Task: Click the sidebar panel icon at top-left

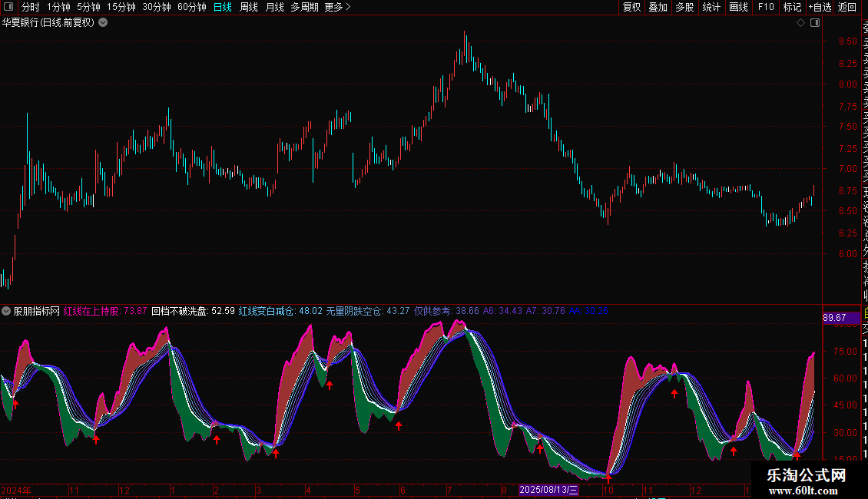Action: pyautogui.click(x=8, y=7)
